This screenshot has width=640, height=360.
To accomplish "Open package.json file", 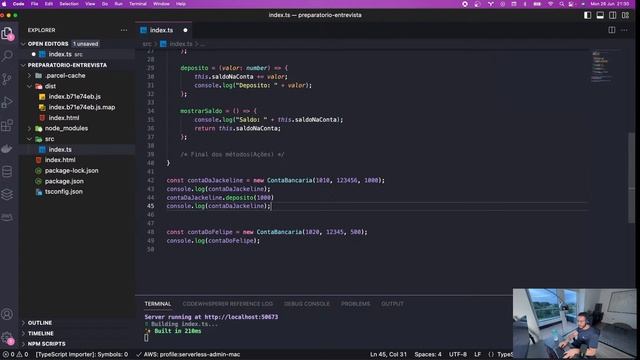I will (x=64, y=181).
